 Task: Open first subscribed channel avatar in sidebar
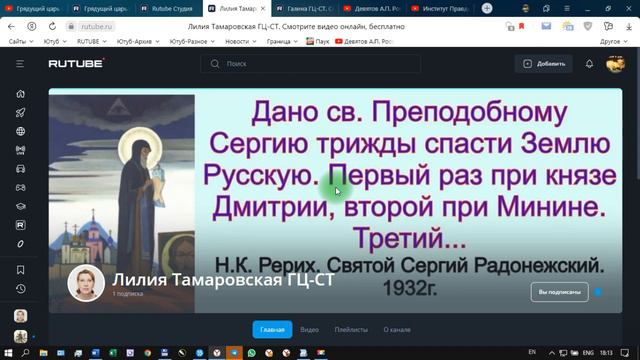pyautogui.click(x=20, y=316)
